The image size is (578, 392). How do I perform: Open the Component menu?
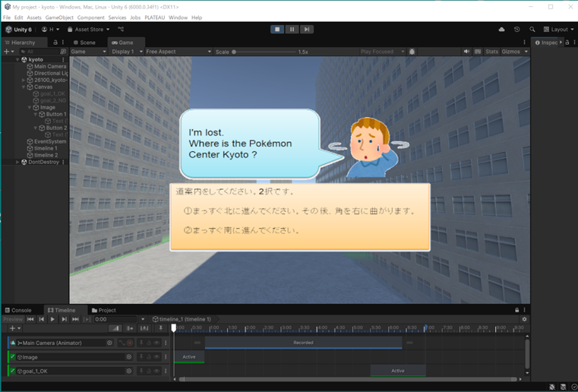point(90,17)
